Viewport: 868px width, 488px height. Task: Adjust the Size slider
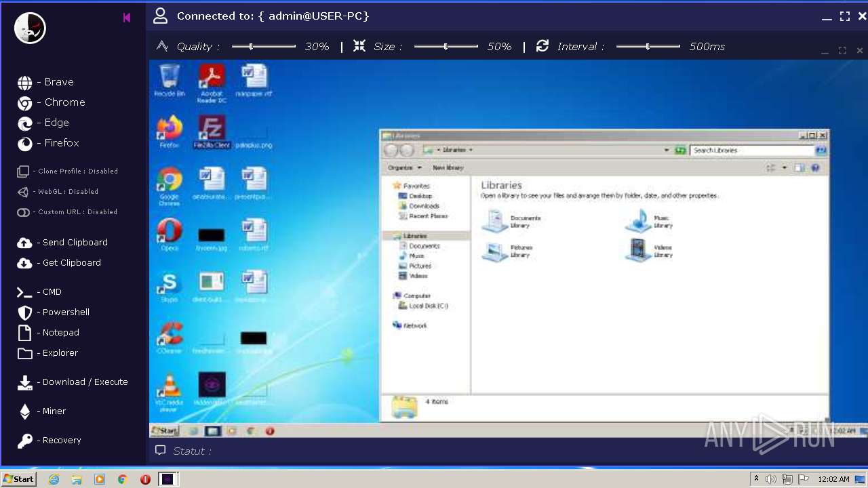point(446,47)
